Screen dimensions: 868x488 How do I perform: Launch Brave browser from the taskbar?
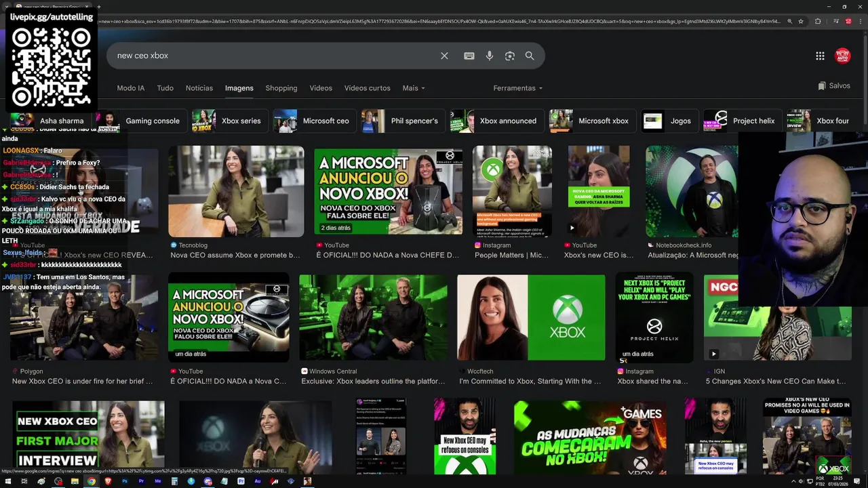coord(108,481)
